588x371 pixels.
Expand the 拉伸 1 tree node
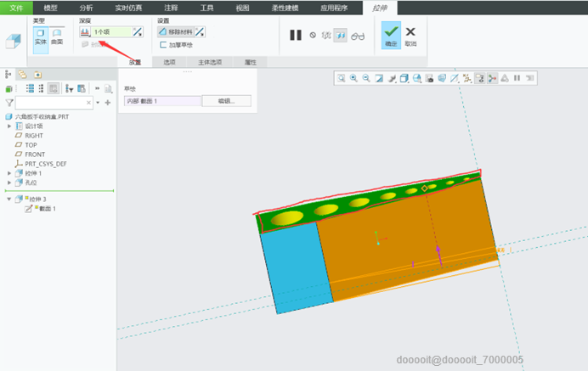[x=9, y=172]
